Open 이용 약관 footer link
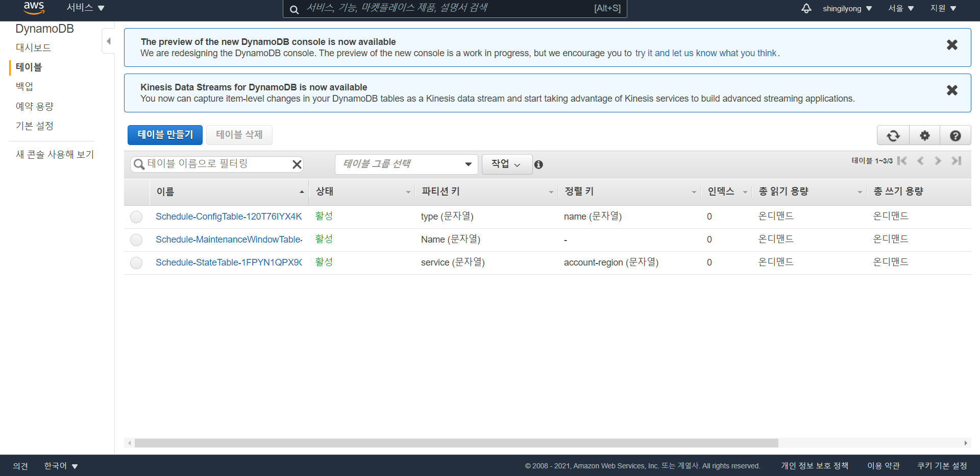980x476 pixels. pos(884,466)
